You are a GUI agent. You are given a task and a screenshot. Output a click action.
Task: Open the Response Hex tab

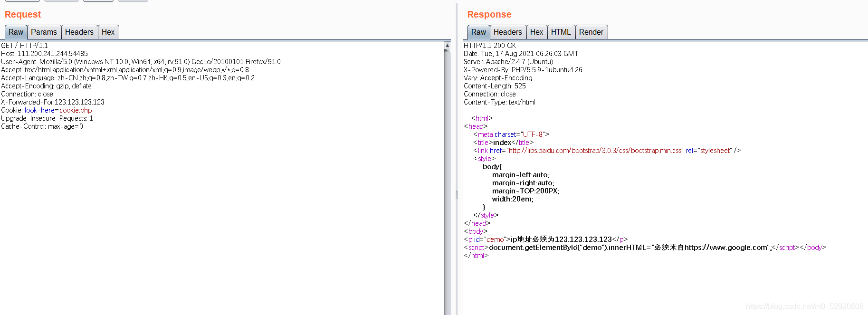click(x=537, y=32)
